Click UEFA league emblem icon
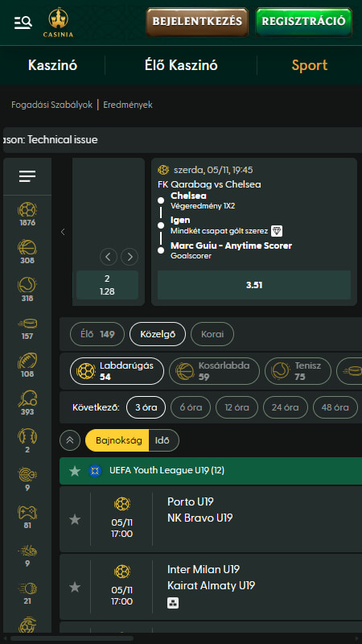The width and height of the screenshot is (362, 644). coord(95,471)
